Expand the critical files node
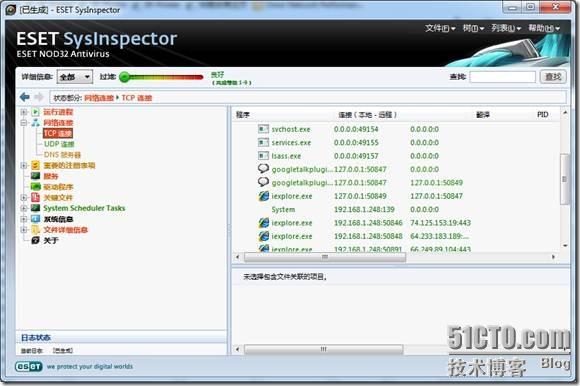The width and height of the screenshot is (580, 386). tap(24, 197)
